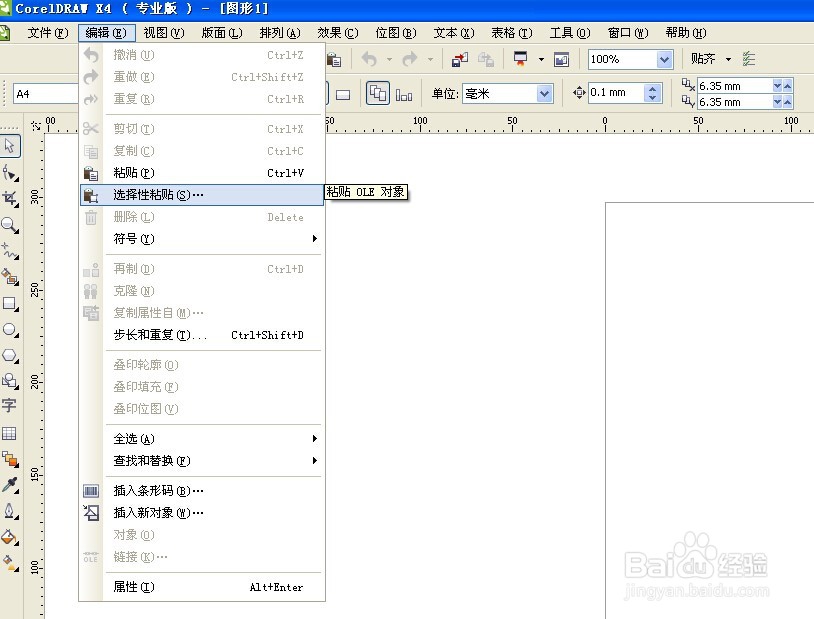The image size is (814, 619).
Task: Open the 效果(C) menu
Action: 338,33
